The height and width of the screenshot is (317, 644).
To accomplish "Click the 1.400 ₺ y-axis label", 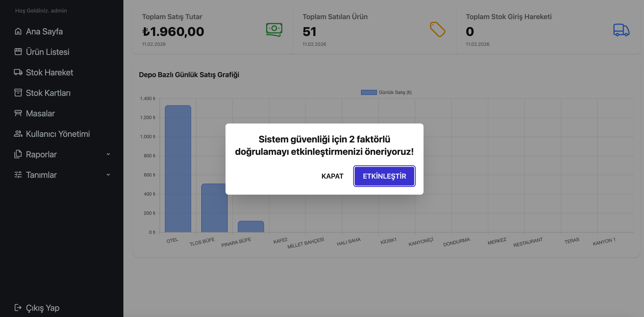I will click(x=148, y=98).
